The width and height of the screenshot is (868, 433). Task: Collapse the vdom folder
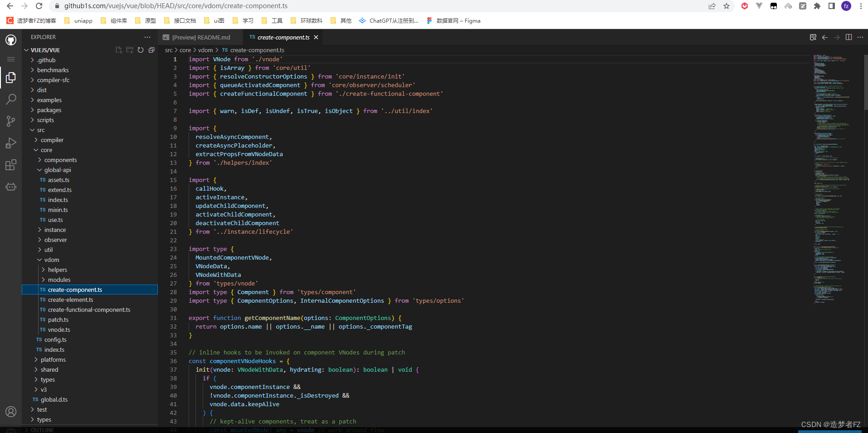click(x=52, y=260)
